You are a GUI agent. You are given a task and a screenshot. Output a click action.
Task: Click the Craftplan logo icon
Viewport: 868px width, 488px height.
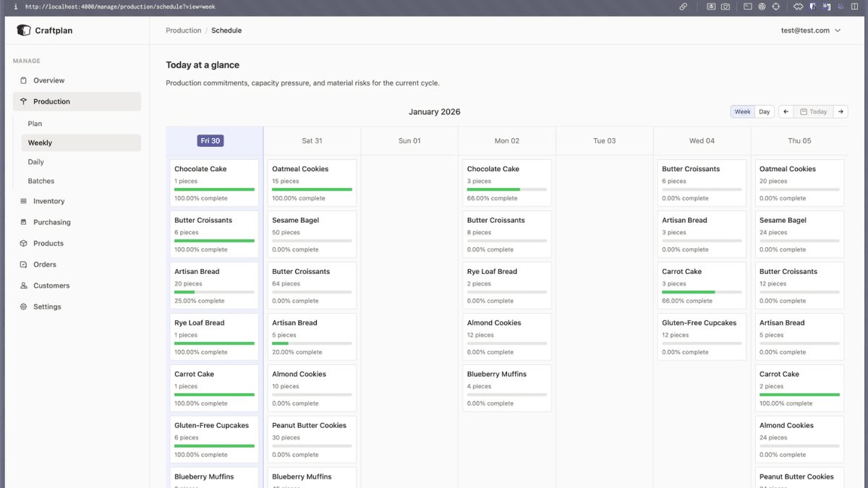point(24,30)
